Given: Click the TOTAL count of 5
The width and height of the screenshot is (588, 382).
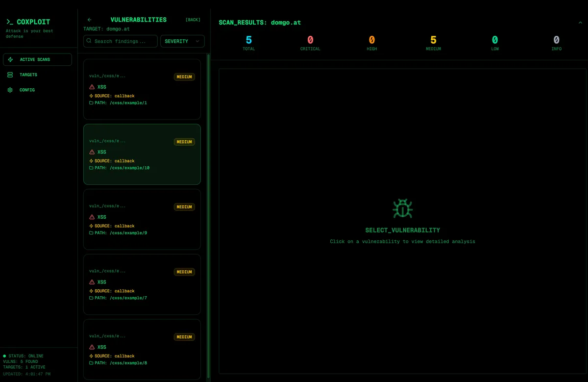Looking at the screenshot, I should (248, 40).
